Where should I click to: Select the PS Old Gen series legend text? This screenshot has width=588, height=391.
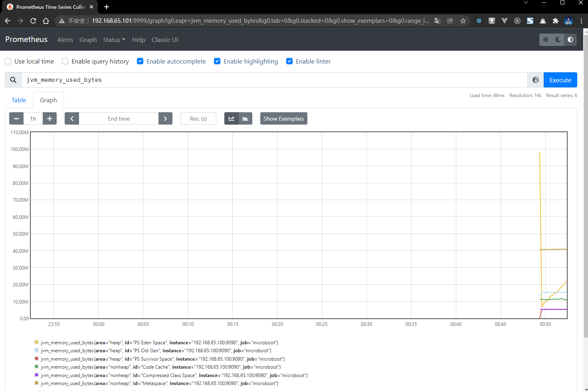[x=156, y=351]
